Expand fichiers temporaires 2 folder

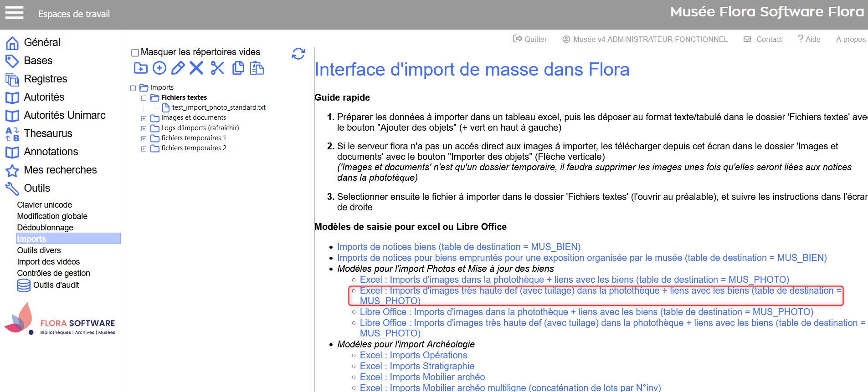tap(144, 149)
